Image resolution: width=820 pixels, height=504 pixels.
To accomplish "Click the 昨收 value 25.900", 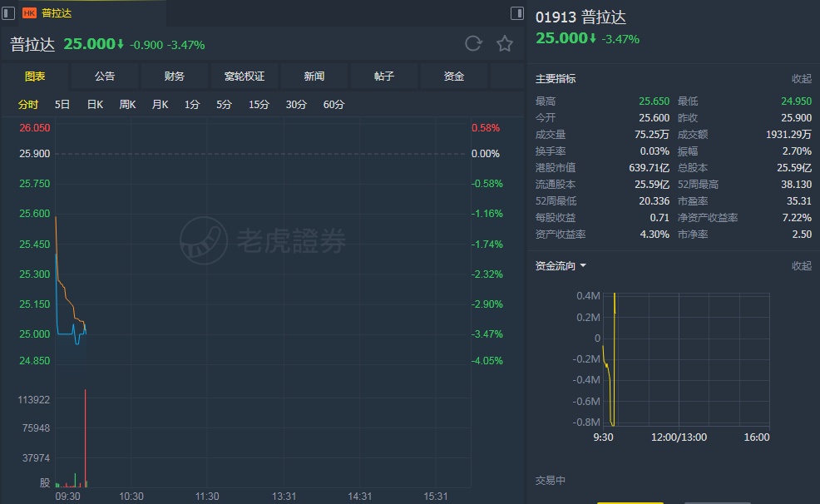I will click(x=796, y=118).
